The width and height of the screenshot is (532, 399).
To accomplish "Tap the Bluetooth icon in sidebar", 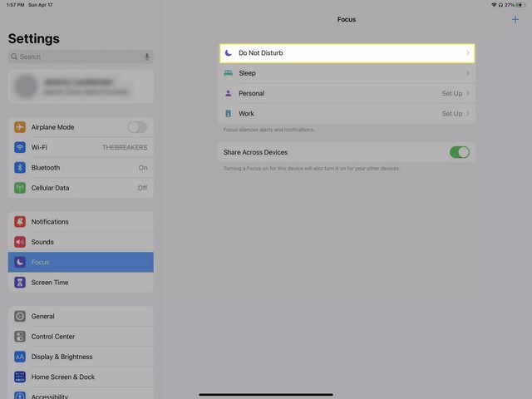I will 20,168.
